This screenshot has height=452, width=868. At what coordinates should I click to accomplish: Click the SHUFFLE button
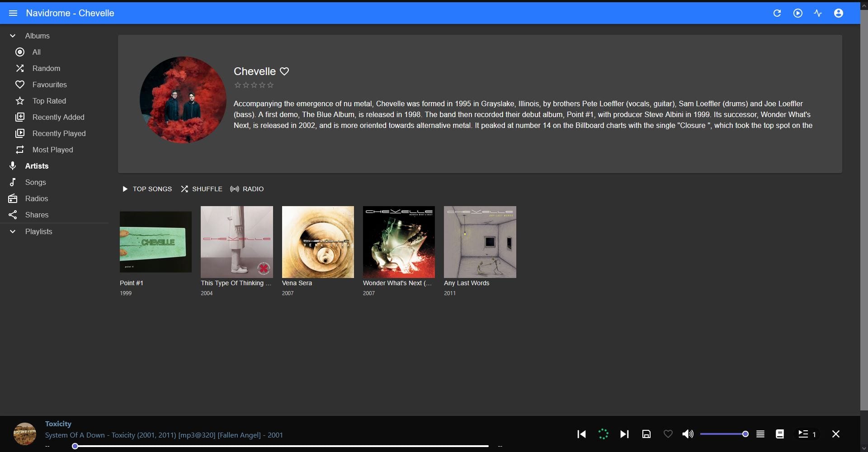202,189
